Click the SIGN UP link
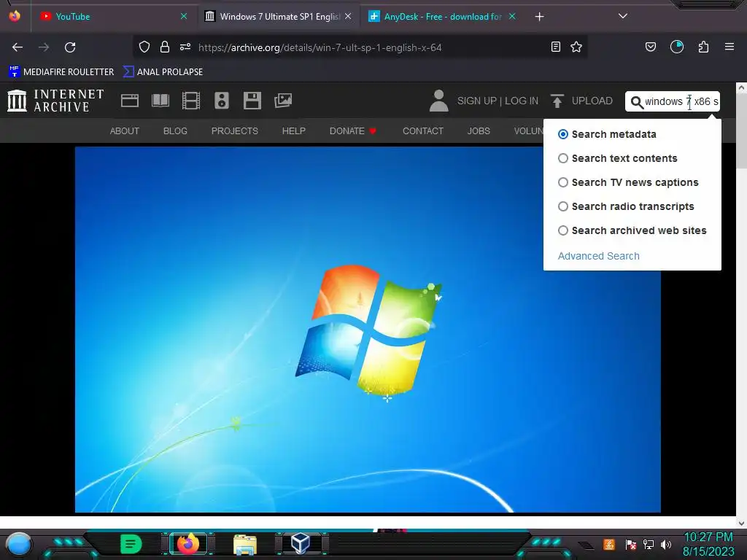This screenshot has width=747, height=560. tap(476, 101)
